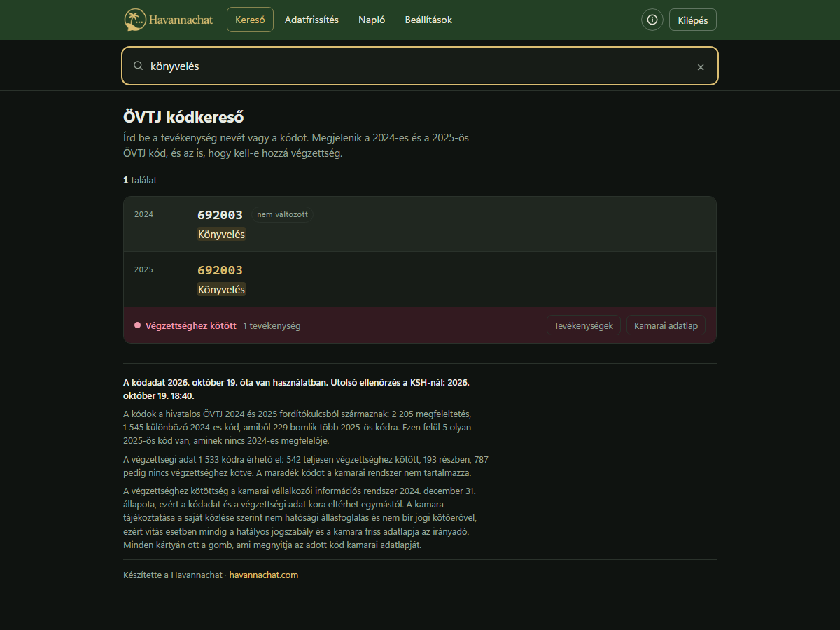
Task: Switch to the Adatfrissítés tab
Action: coord(311,20)
